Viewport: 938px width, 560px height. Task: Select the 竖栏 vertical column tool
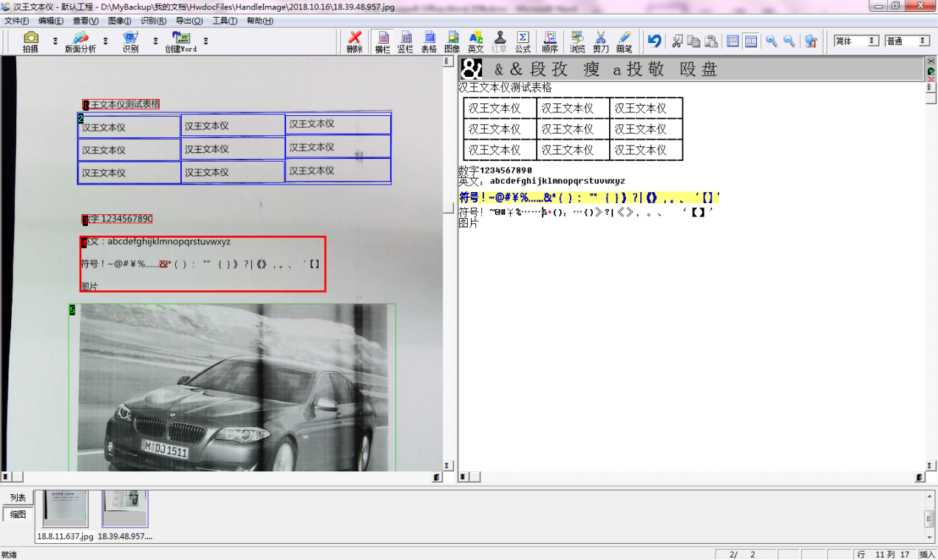click(x=406, y=42)
